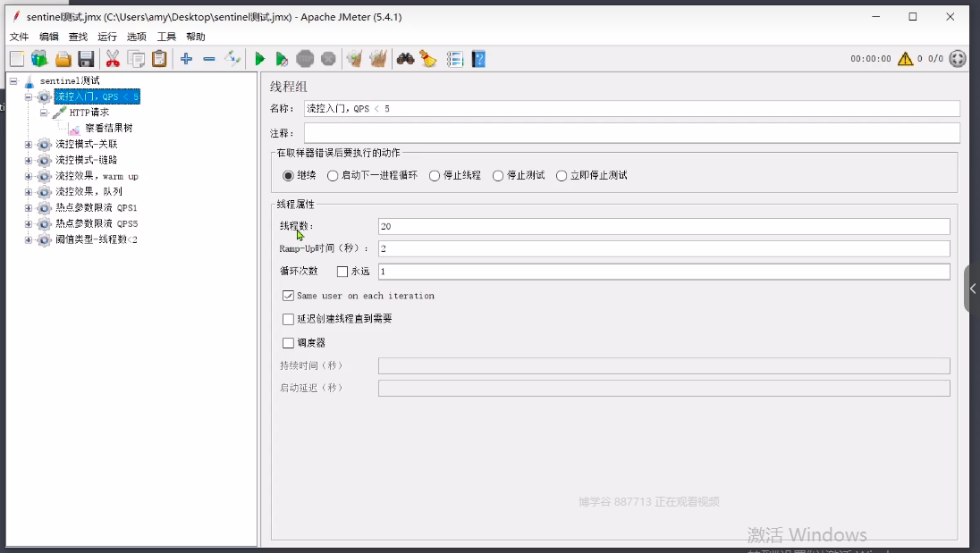Screen dimensions: 980x553
Task: Enable the 调度器 checkbox
Action: pyautogui.click(x=288, y=343)
